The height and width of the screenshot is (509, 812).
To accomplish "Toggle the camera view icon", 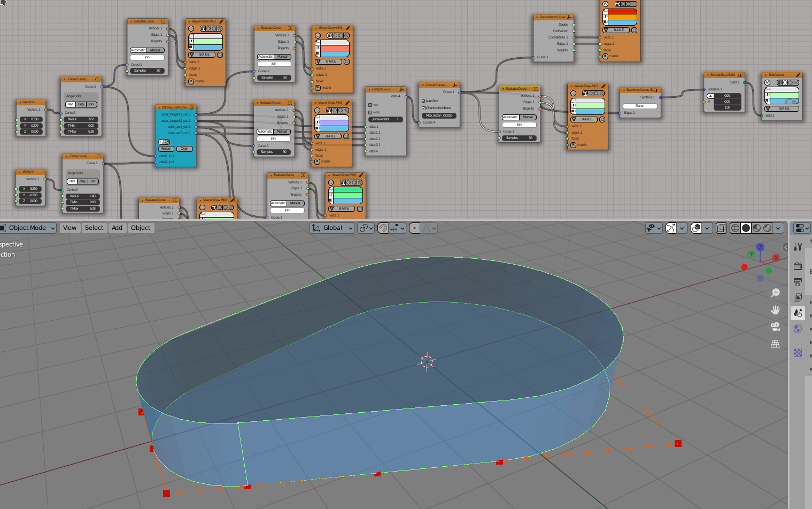I will (775, 327).
